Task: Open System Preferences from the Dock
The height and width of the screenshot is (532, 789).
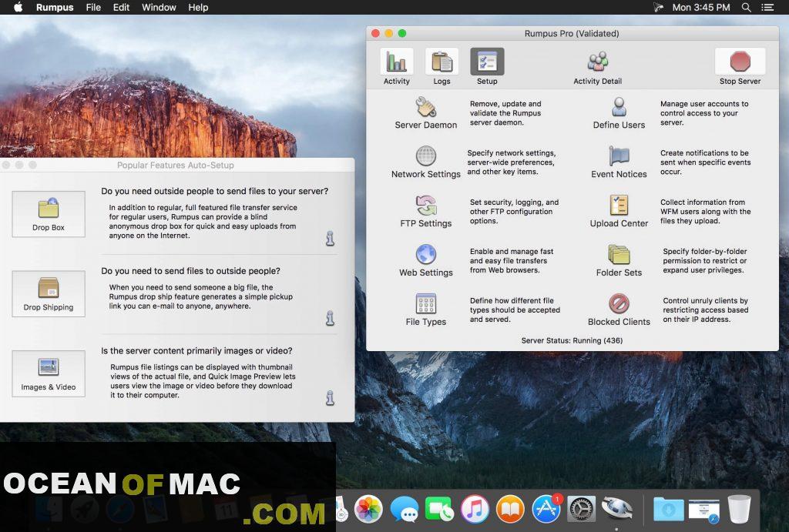Action: coord(582,509)
